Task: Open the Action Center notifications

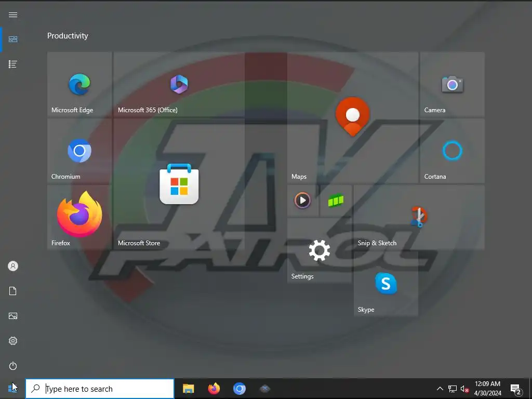Action: pyautogui.click(x=515, y=389)
